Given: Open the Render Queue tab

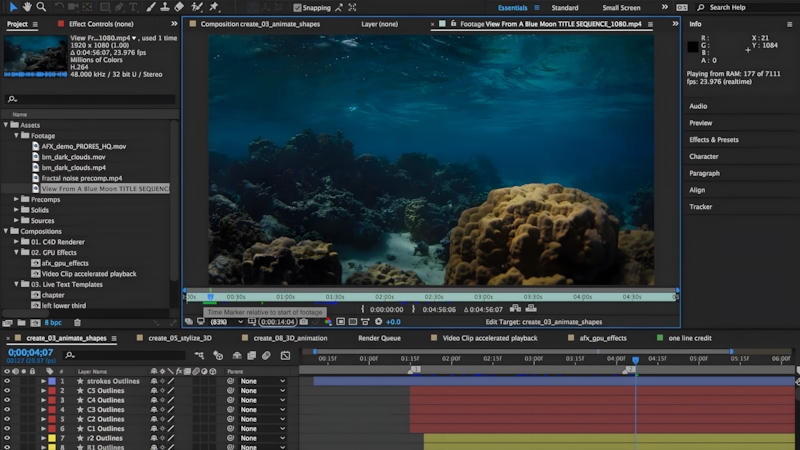Looking at the screenshot, I should pyautogui.click(x=379, y=338).
